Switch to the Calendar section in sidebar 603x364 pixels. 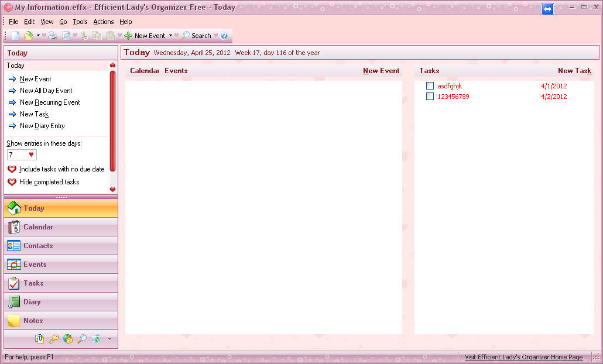click(38, 227)
